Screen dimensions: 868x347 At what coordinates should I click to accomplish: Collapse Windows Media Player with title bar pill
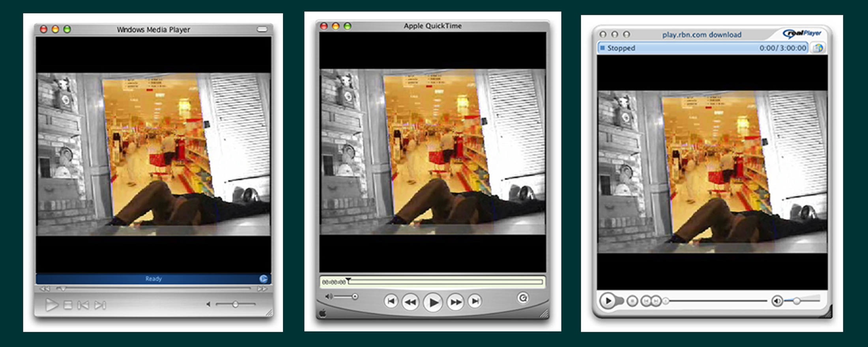[x=262, y=29]
